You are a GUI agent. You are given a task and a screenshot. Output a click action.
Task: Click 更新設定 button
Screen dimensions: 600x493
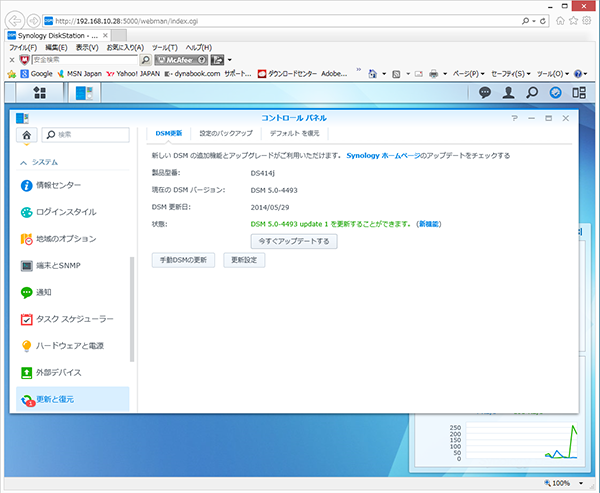(x=244, y=260)
